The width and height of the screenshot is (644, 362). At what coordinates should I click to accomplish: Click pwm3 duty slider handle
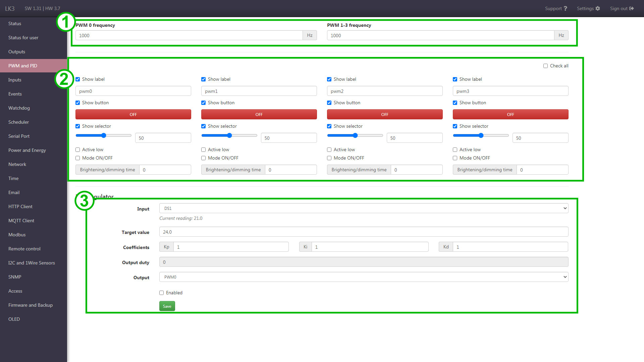[481, 135]
